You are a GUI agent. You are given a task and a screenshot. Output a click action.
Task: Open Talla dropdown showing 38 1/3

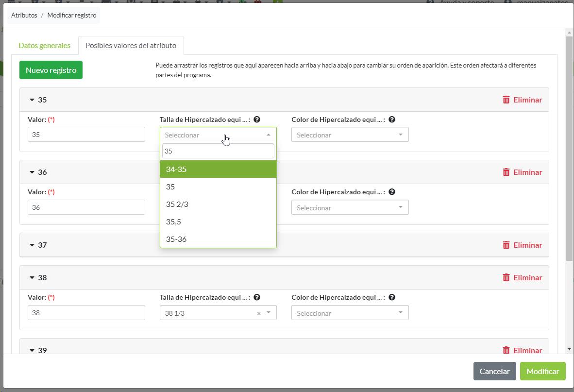click(x=214, y=313)
